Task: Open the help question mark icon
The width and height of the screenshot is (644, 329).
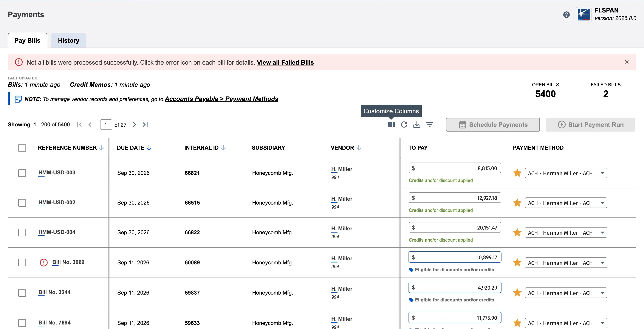Action: 566,15
